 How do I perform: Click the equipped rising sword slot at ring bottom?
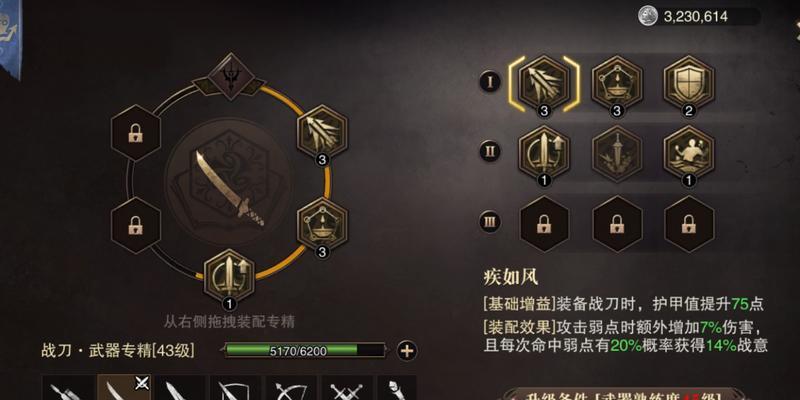(229, 277)
